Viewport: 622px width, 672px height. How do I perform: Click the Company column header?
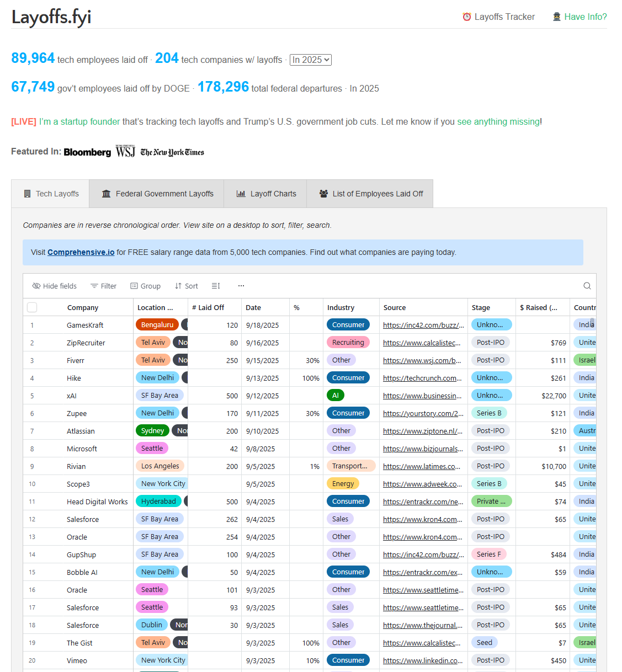83,307
